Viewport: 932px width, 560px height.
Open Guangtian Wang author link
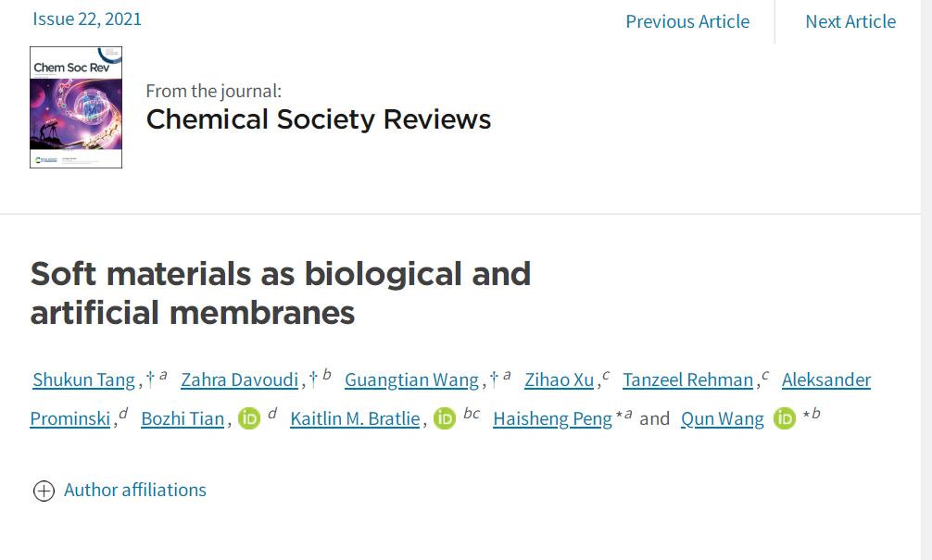[x=411, y=380]
